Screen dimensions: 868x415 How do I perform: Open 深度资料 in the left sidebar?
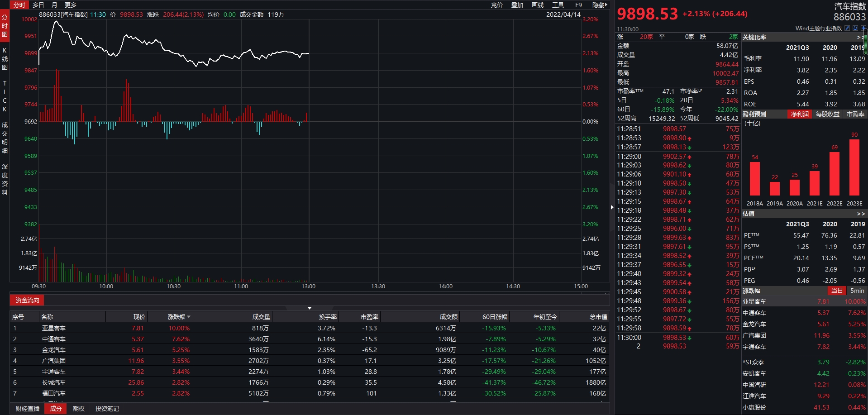point(5,179)
